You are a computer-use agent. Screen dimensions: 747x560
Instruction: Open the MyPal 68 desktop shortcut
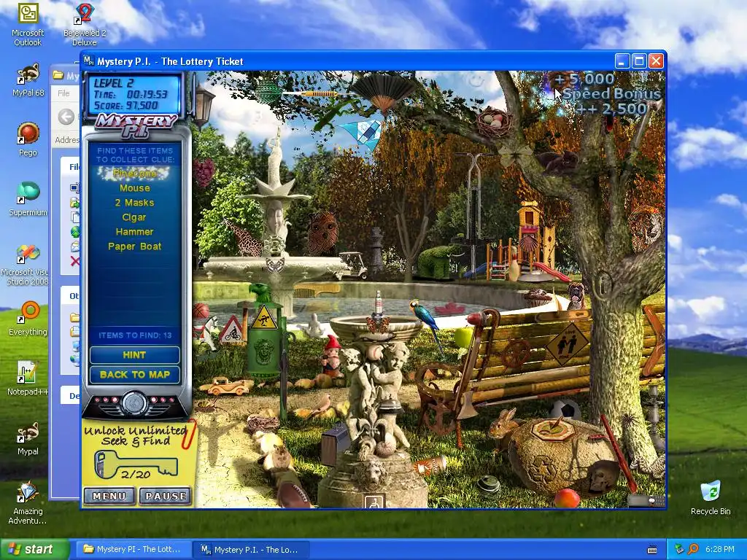click(x=28, y=81)
